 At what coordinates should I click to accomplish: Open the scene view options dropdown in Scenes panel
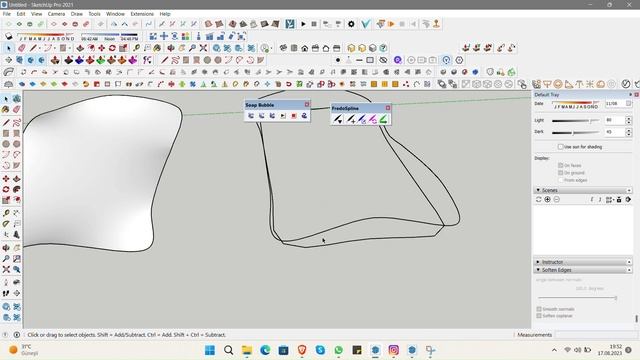click(x=609, y=200)
